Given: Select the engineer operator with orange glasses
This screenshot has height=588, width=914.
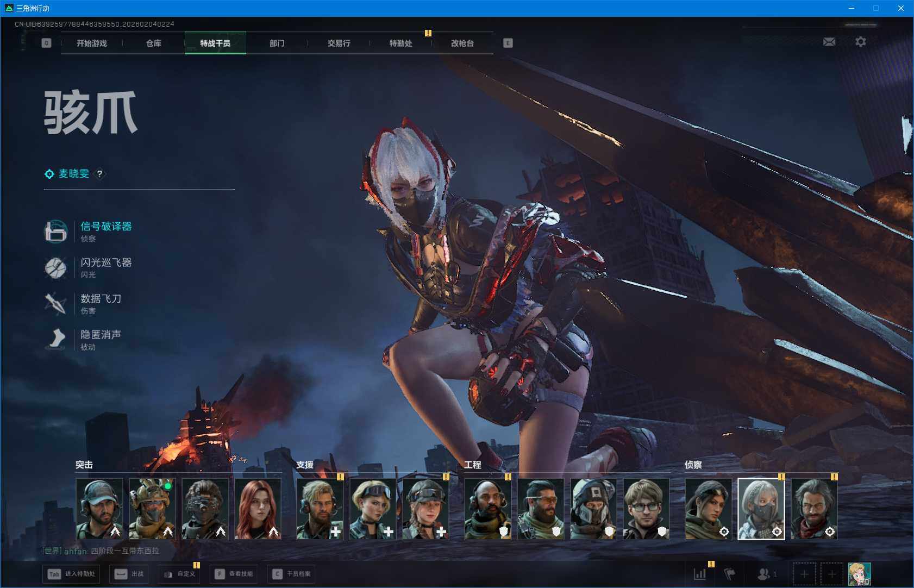Looking at the screenshot, I should tap(541, 509).
